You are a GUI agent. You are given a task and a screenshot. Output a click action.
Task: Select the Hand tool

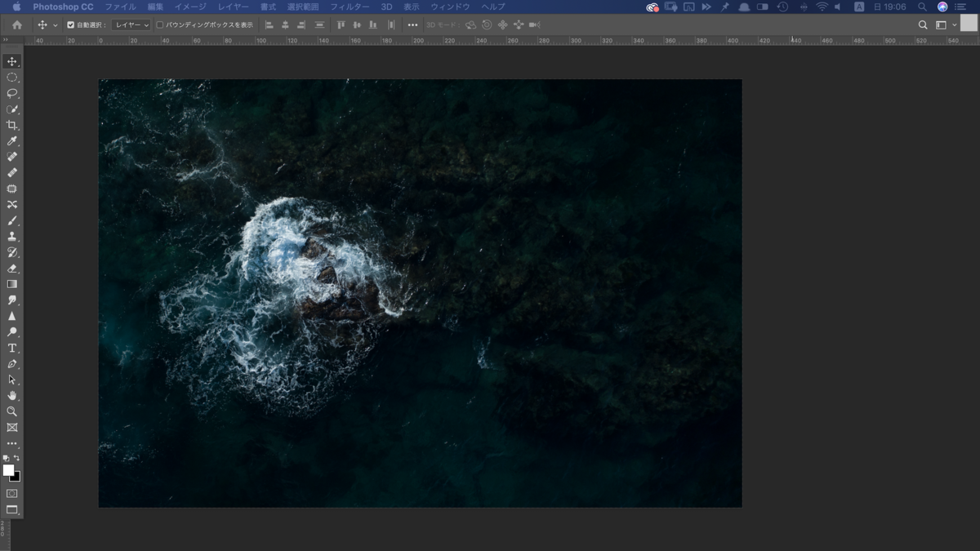click(x=12, y=396)
